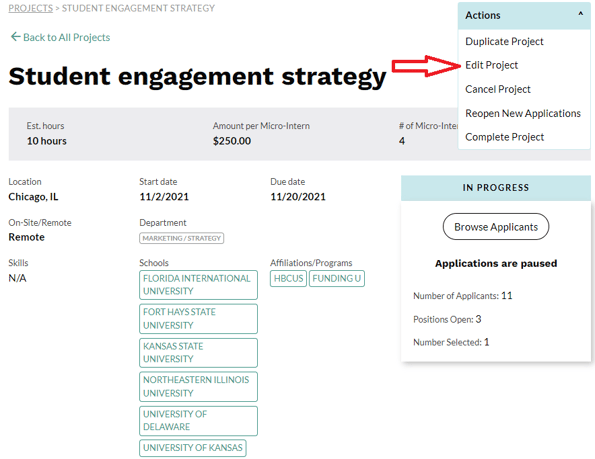
Task: Select Duplicate Project from Actions menu
Action: tap(504, 41)
